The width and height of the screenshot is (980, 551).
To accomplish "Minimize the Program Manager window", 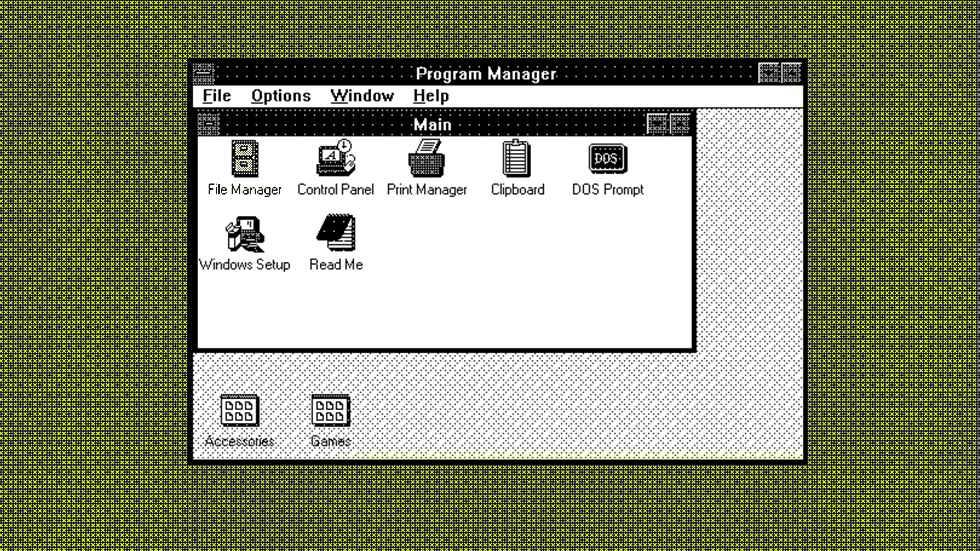I will tap(769, 73).
